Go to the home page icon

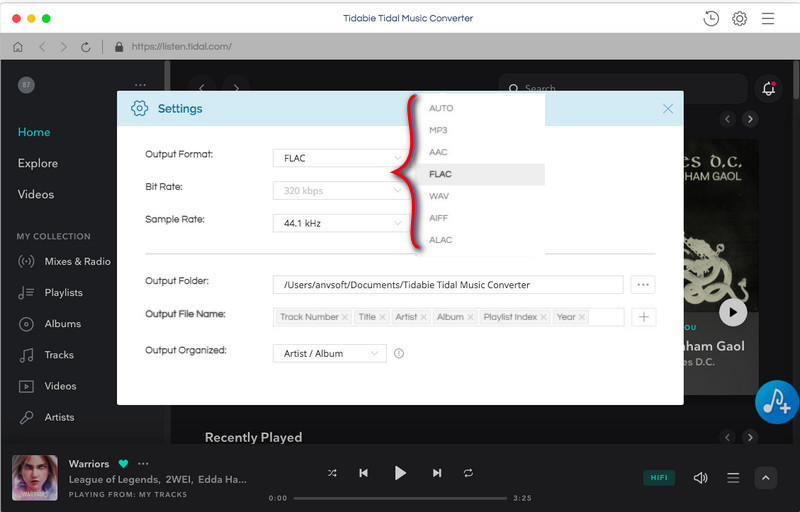click(x=18, y=47)
